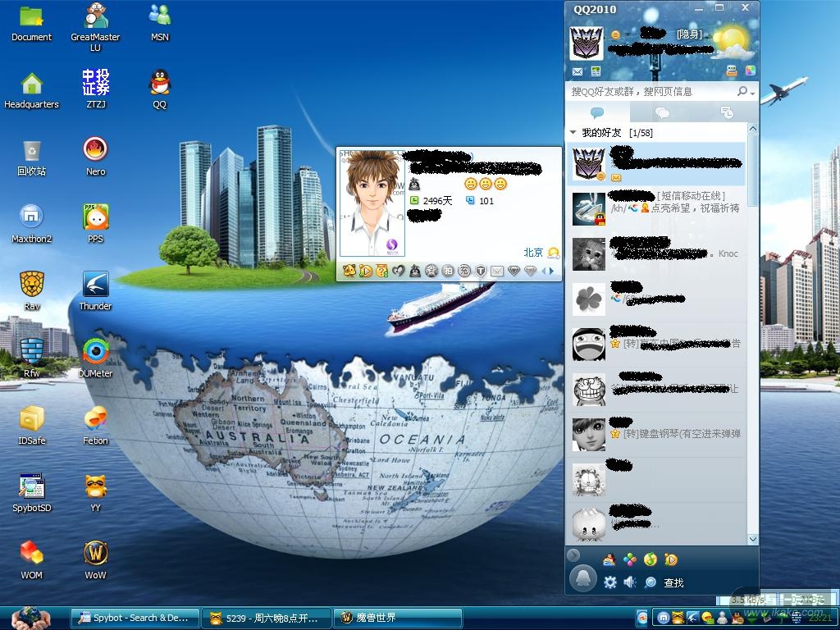Open system settings gear icon in QQ
This screenshot has height=630, width=840.
tap(609, 582)
